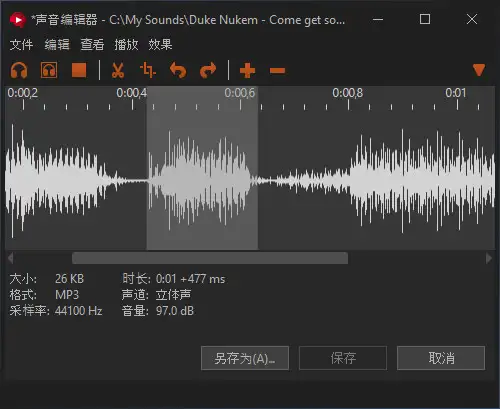
Task: Redo the last undone edit
Action: click(208, 70)
